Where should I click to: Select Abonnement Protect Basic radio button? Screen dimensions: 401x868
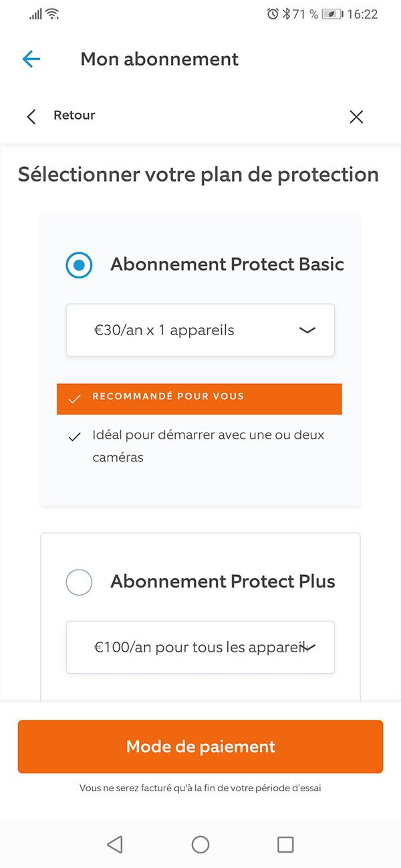point(79,265)
